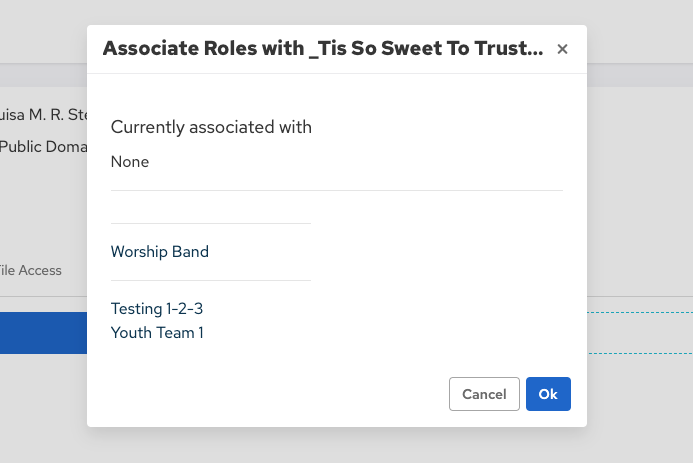The image size is (693, 463).
Task: Pick the Youth Team 1 role
Action: (157, 332)
